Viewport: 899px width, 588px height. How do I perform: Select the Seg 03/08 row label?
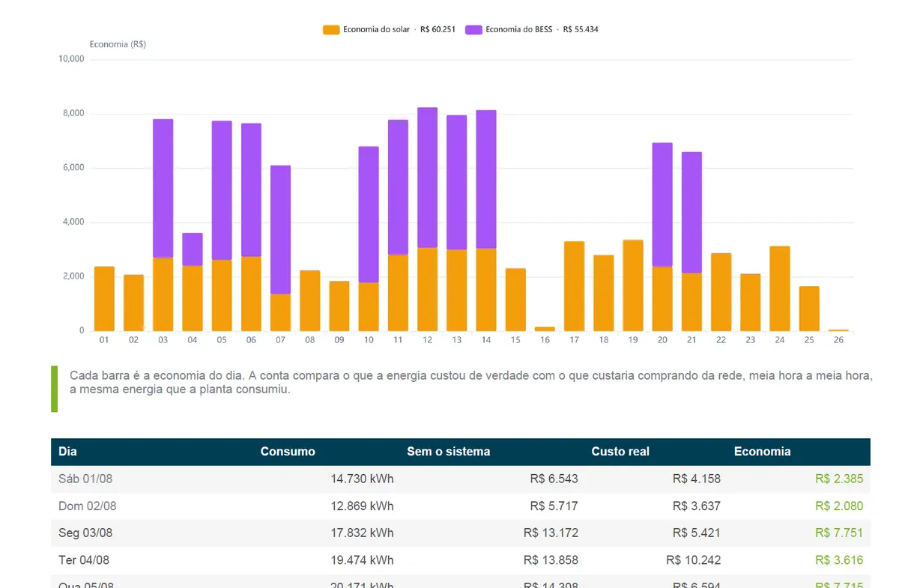tap(85, 533)
